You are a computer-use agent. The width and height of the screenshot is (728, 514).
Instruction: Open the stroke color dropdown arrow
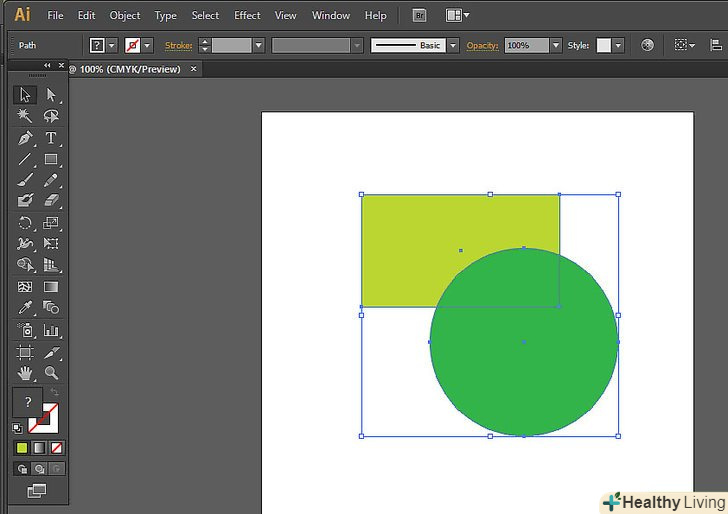click(x=148, y=46)
